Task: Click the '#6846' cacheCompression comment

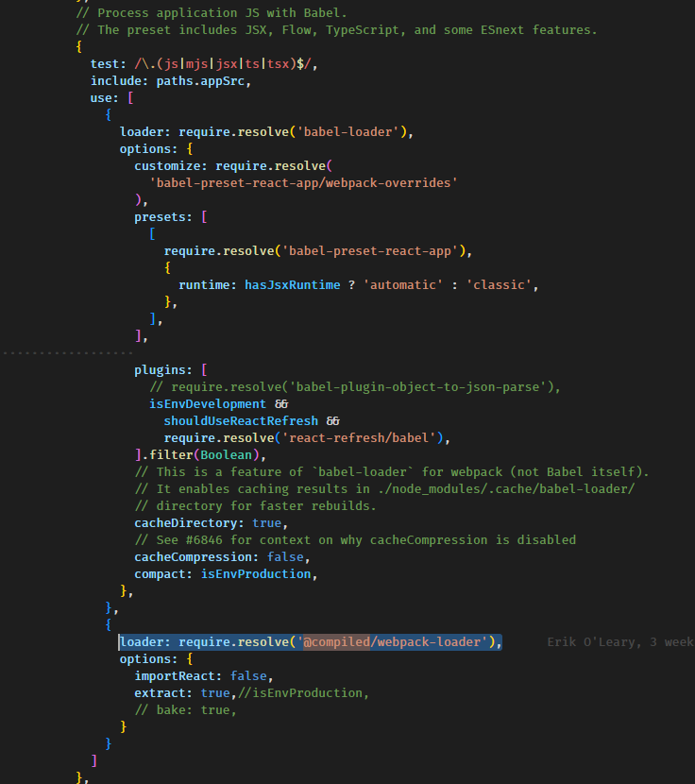Action: coord(355,540)
